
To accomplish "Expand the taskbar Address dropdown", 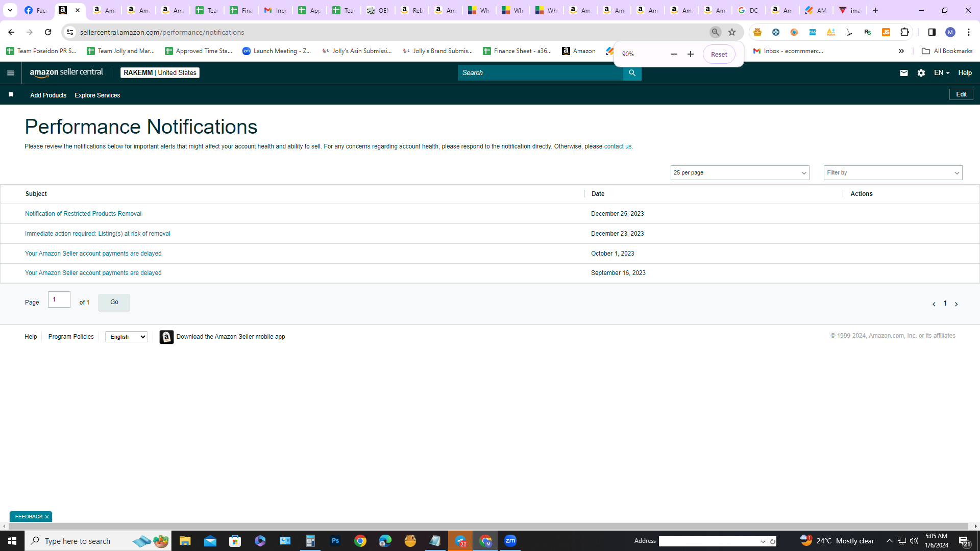I will [763, 541].
